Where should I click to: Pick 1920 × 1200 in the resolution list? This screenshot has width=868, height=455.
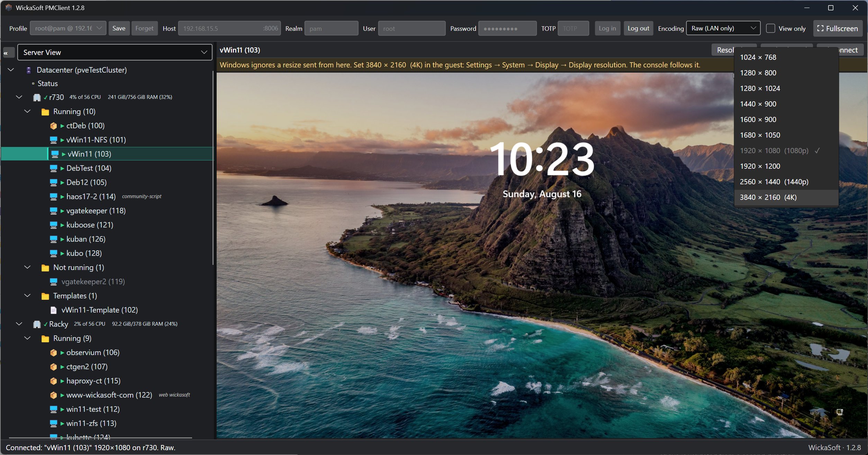pyautogui.click(x=786, y=166)
